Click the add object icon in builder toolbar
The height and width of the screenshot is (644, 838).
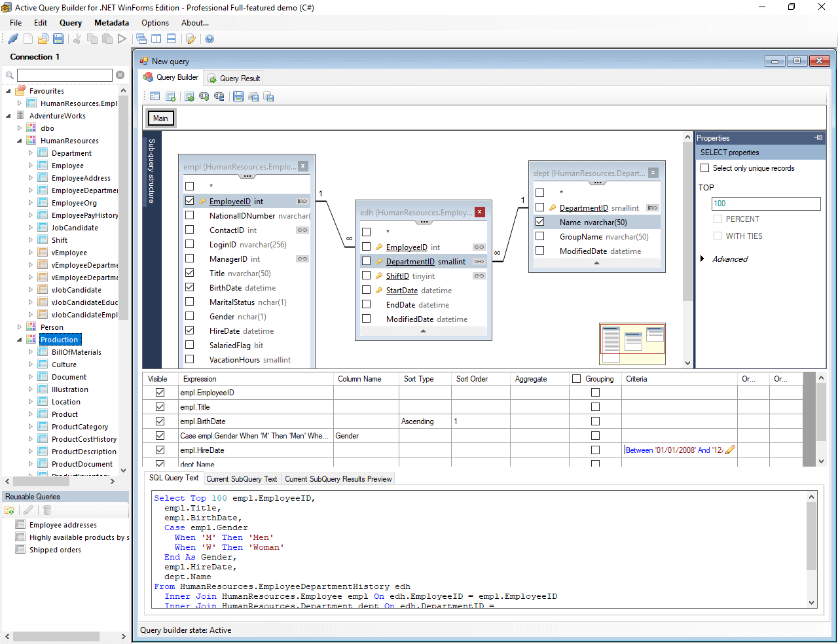pyautogui.click(x=171, y=96)
